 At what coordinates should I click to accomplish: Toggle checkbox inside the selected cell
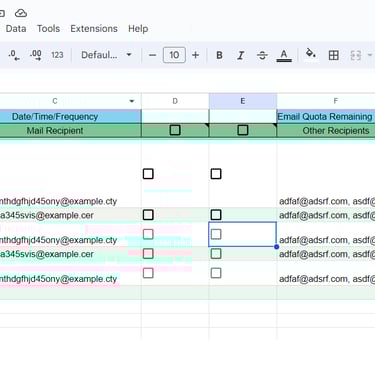pos(216,234)
